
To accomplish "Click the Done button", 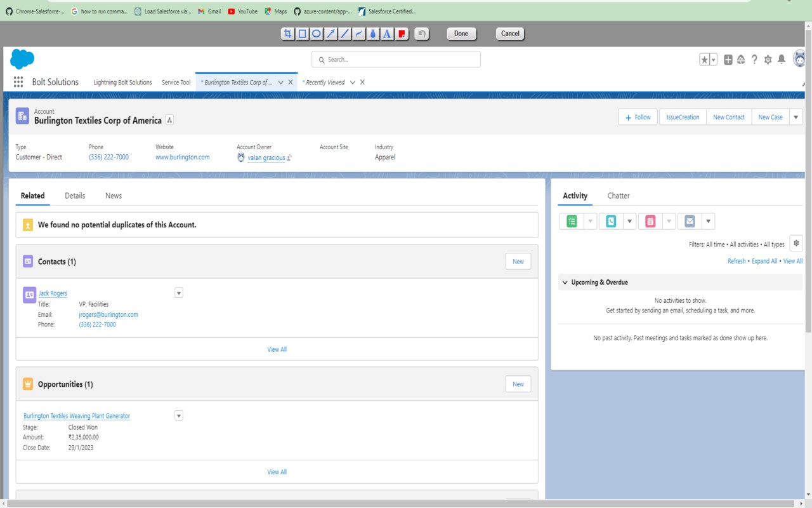I will (461, 34).
